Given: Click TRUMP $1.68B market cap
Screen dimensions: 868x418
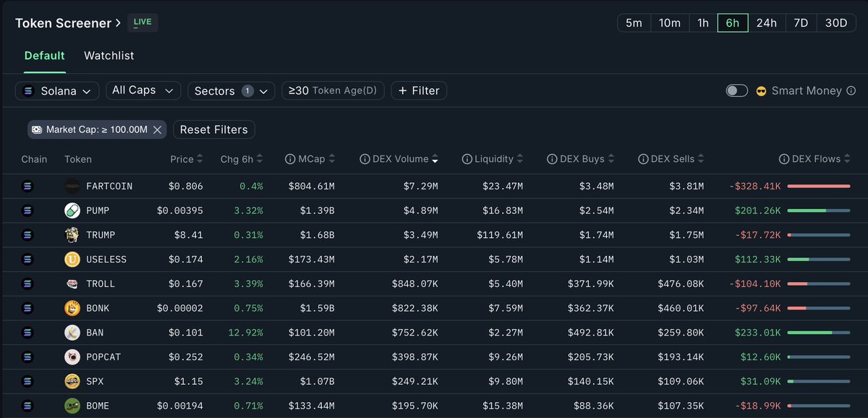Looking at the screenshot, I should (x=318, y=235).
